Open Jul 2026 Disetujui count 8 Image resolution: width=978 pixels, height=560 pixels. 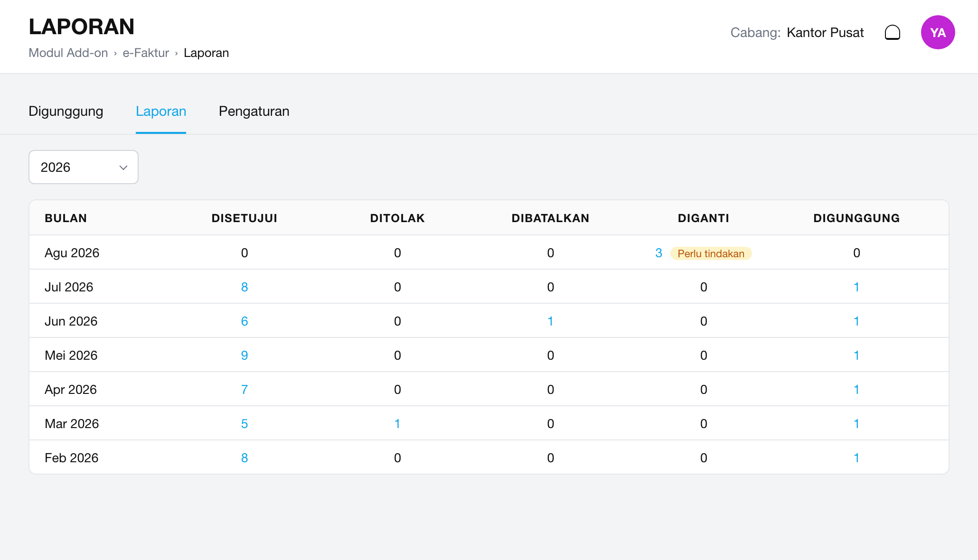click(x=244, y=287)
